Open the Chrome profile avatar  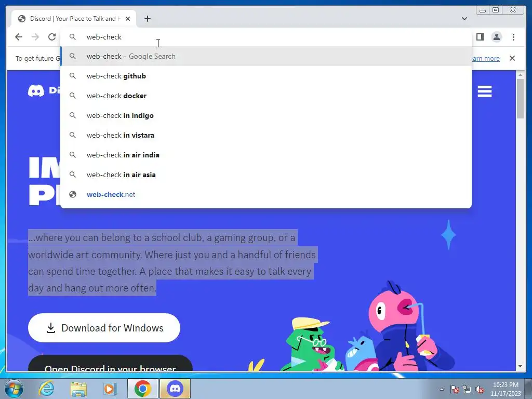click(496, 37)
